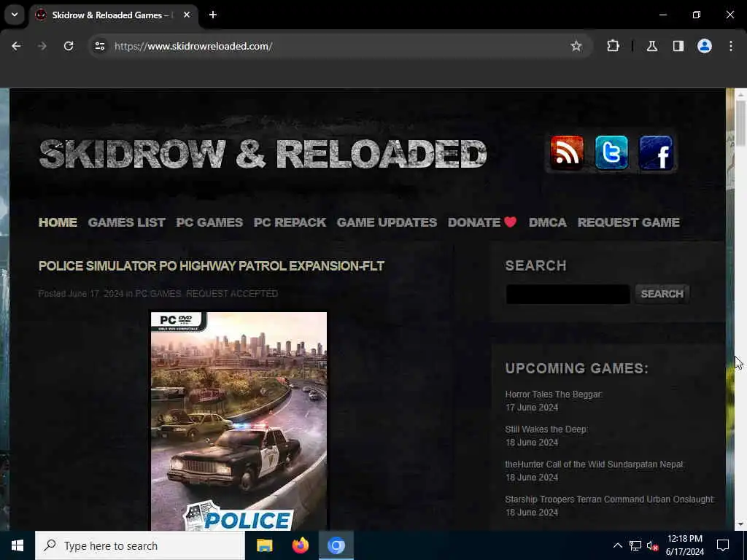
Task: Open DMCA page link
Action: coord(548,222)
